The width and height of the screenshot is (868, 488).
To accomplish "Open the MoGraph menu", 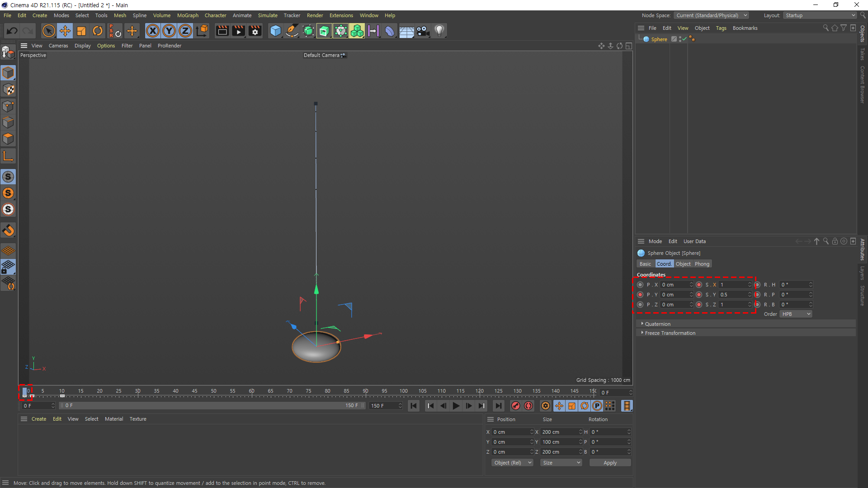I will pos(188,15).
